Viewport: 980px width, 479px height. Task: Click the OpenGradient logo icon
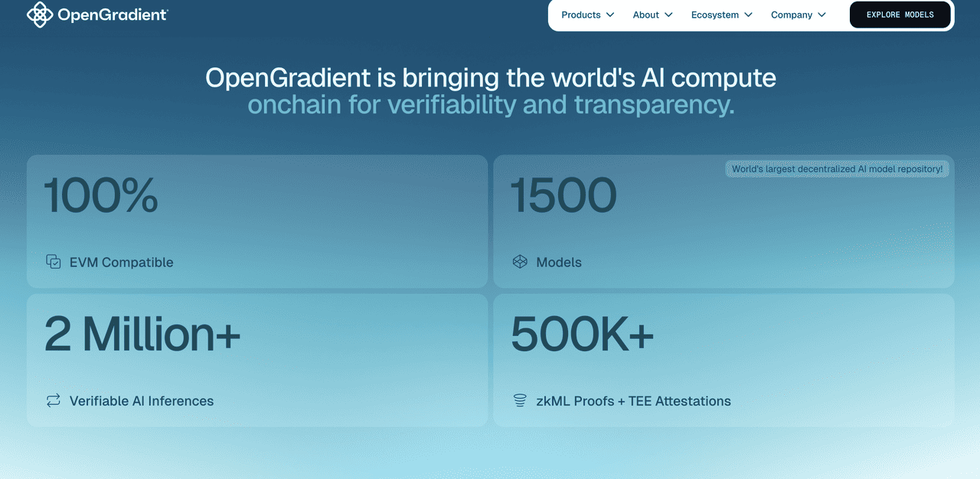coord(40,15)
